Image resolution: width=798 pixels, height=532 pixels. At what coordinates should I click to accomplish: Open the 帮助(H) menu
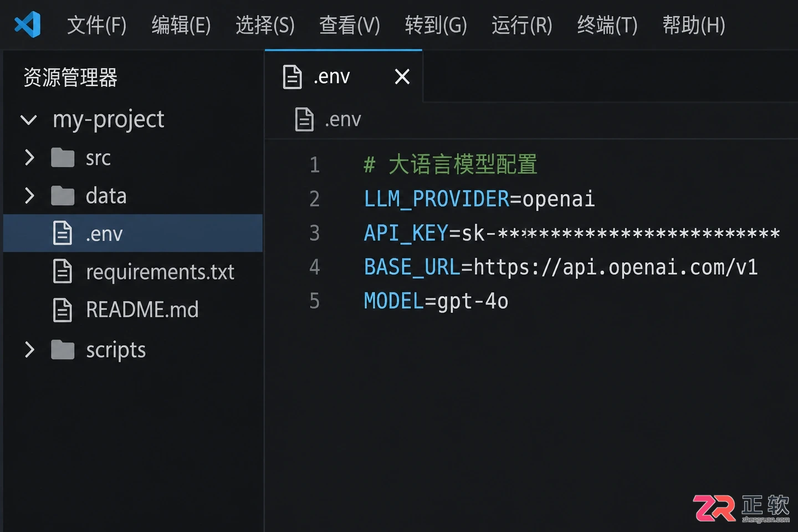pos(694,25)
